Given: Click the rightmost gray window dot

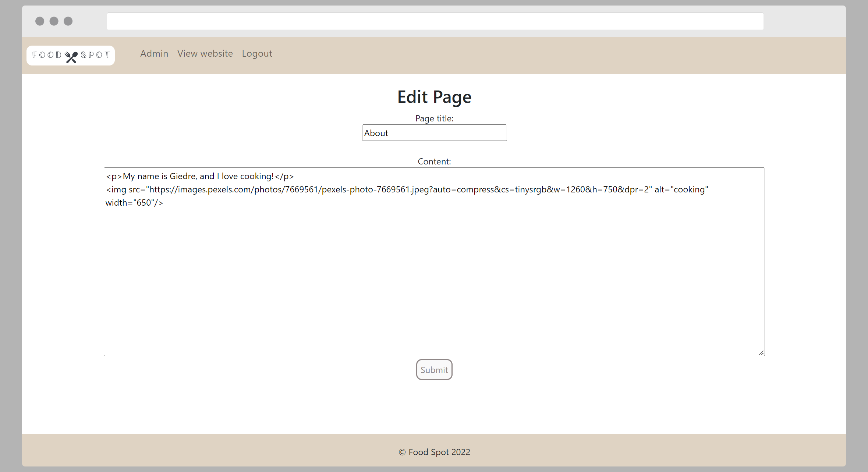Looking at the screenshot, I should [68, 21].
